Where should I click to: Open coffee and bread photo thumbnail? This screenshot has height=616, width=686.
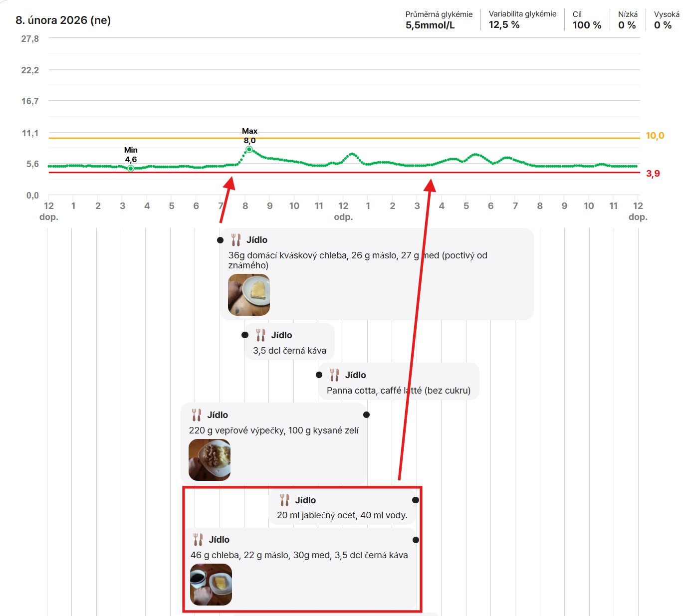coord(211,585)
